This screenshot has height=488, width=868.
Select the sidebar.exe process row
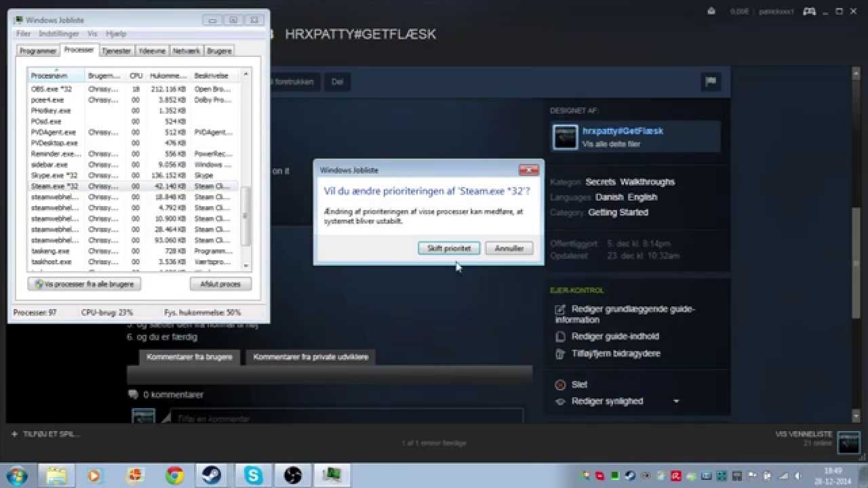134,165
